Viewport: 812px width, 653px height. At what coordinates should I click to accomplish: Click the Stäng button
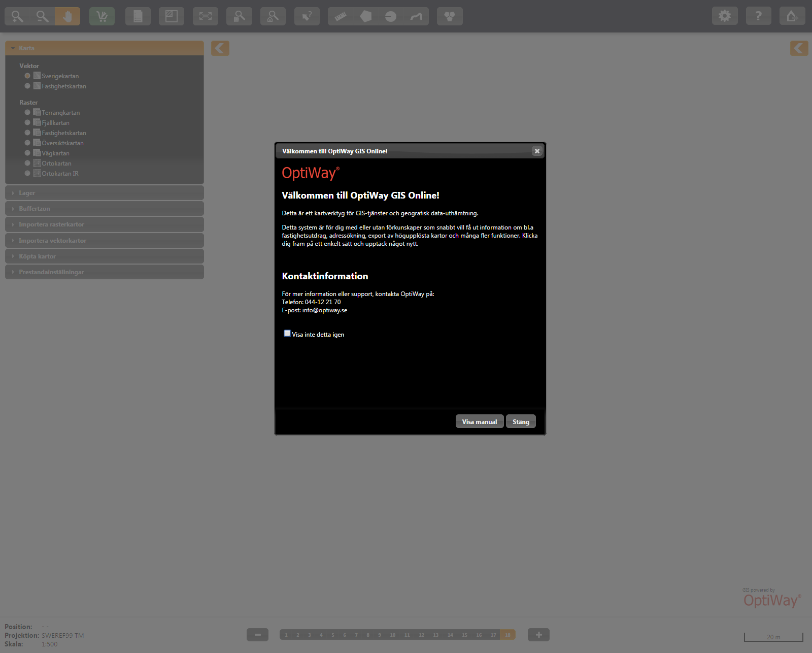point(521,421)
